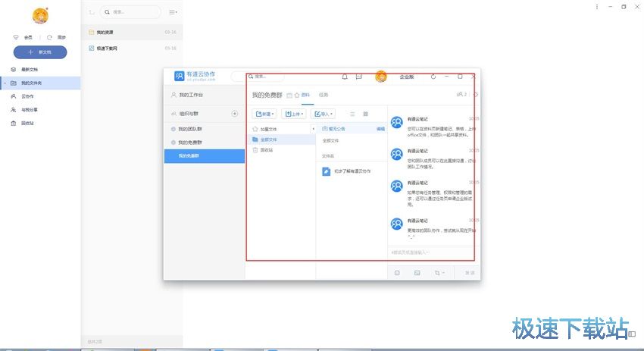Open the 新建 dropdown button

[264, 114]
